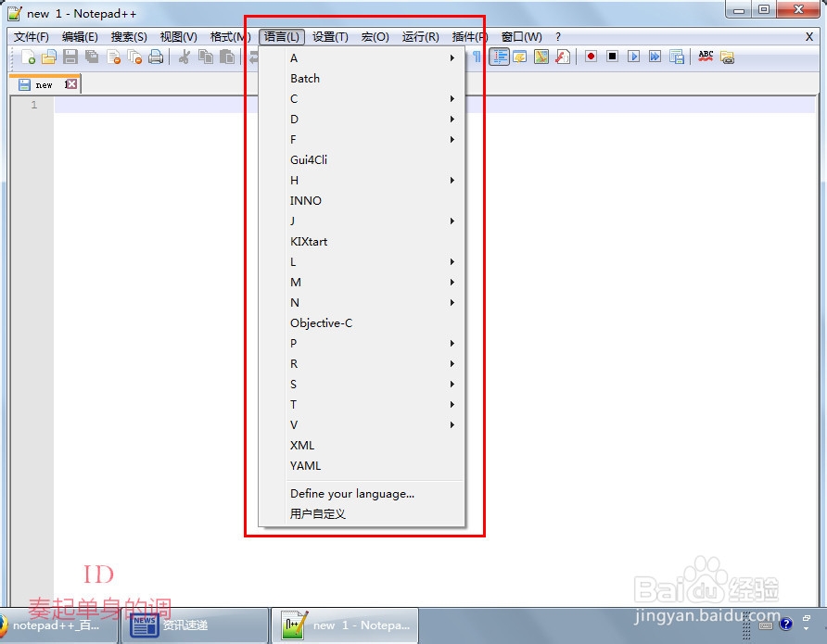This screenshot has height=644, width=827.
Task: Click the Paste clipboard icon
Action: pos(227,57)
